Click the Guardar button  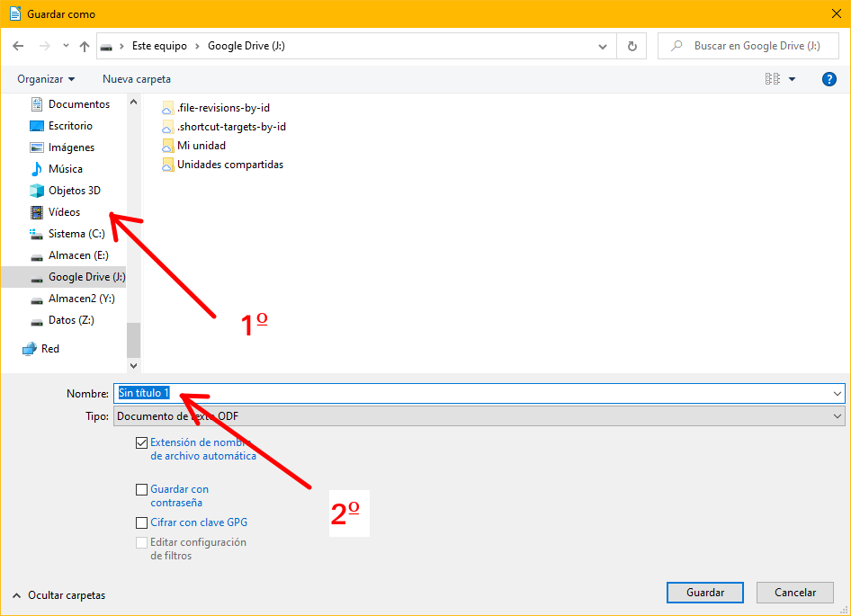705,593
